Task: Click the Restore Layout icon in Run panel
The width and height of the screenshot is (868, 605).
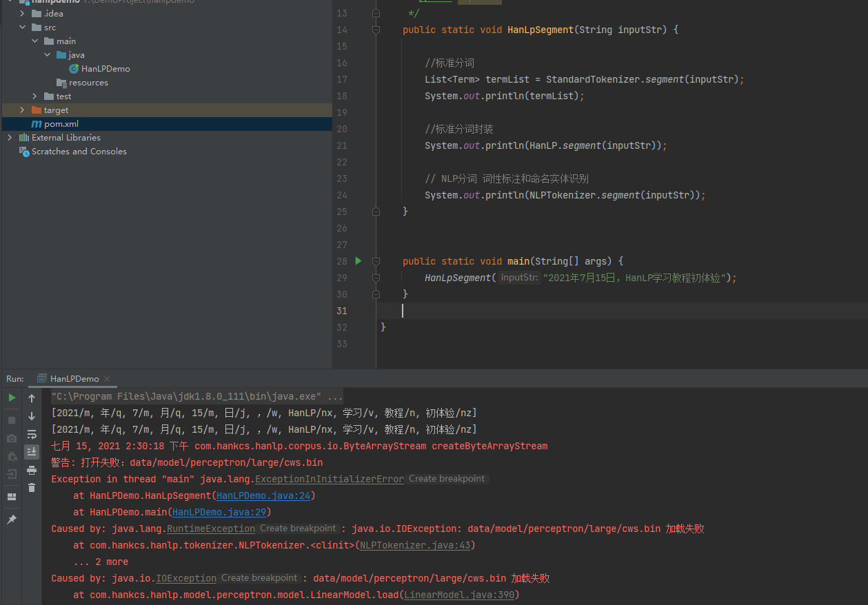Action: (x=12, y=497)
